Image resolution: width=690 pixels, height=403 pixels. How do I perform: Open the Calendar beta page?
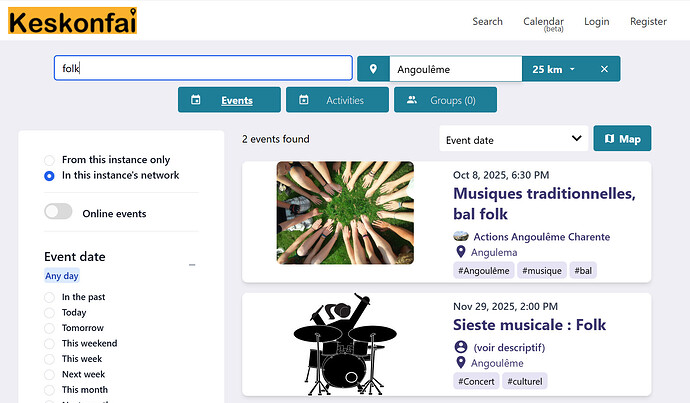click(543, 23)
